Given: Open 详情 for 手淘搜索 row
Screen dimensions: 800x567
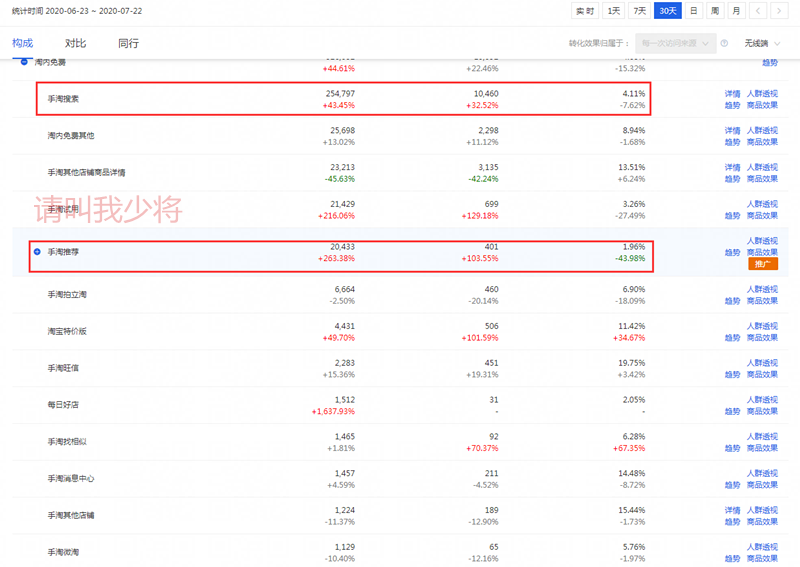Looking at the screenshot, I should (732, 94).
